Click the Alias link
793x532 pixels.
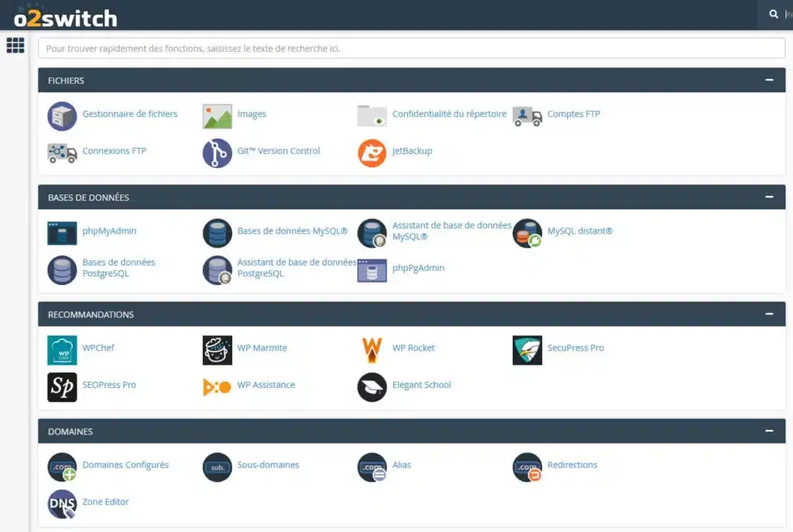(x=402, y=465)
